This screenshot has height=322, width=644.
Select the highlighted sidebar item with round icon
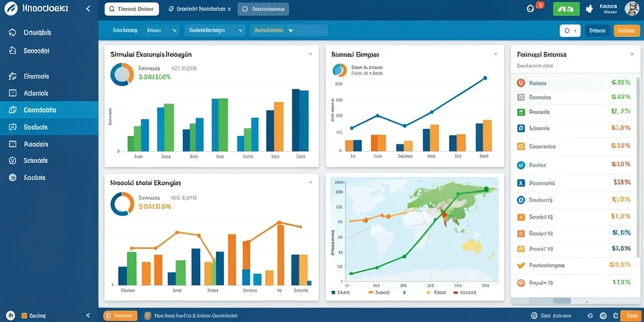tap(49, 109)
